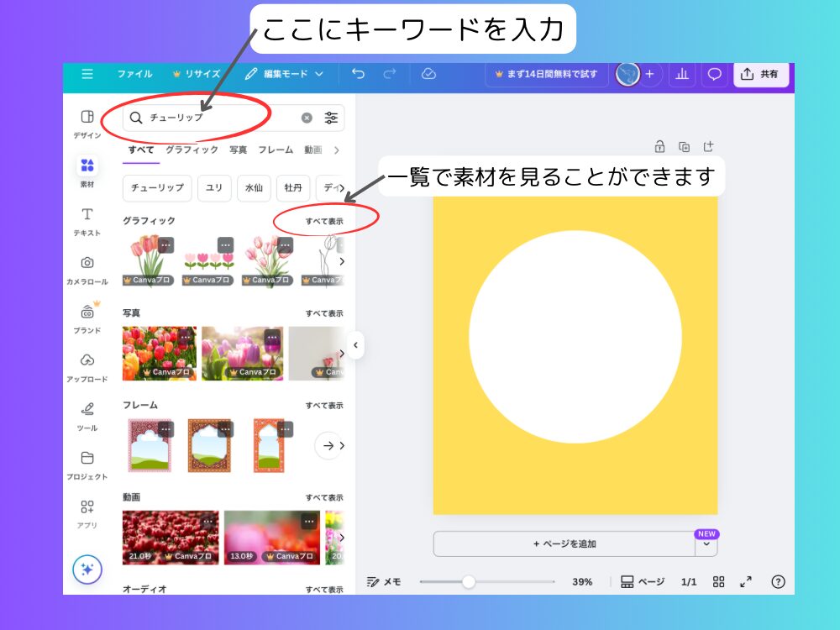Collapse the side panel with arrow handle
Image resolution: width=840 pixels, height=630 pixels.
point(355,345)
